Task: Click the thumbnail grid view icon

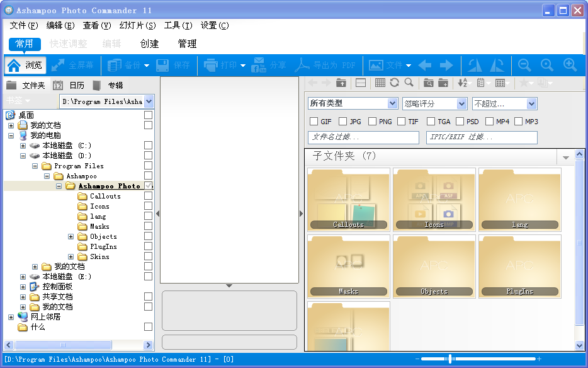Action: point(380,83)
